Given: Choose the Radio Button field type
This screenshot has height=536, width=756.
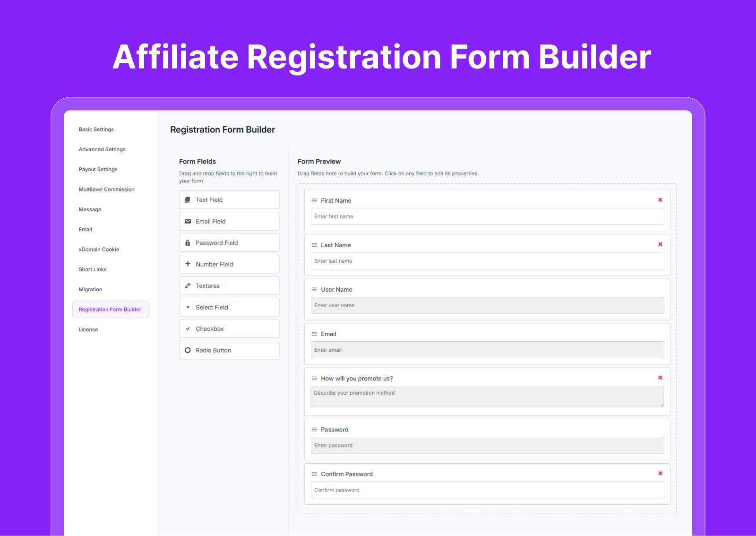Looking at the screenshot, I should click(x=229, y=350).
